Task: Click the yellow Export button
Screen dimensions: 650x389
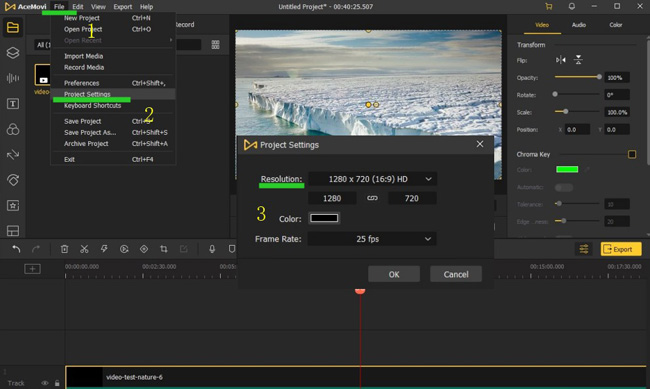Action: click(621, 249)
